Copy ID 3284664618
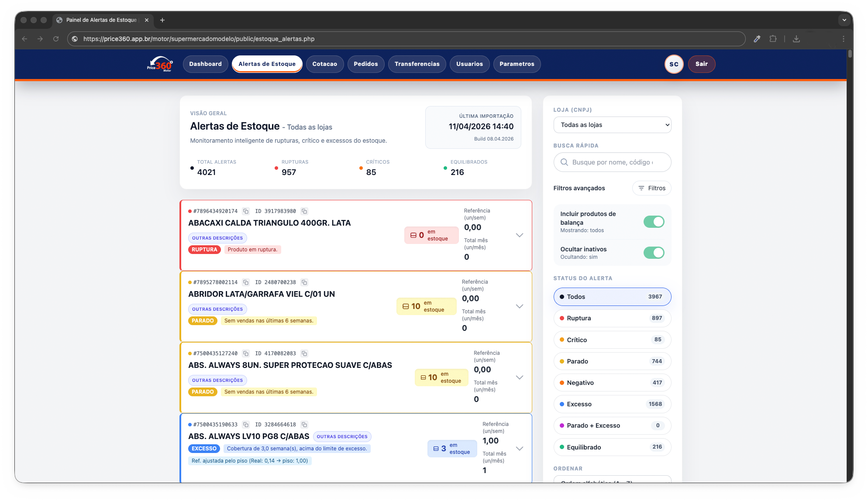Image resolution: width=868 pixels, height=501 pixels. (304, 425)
